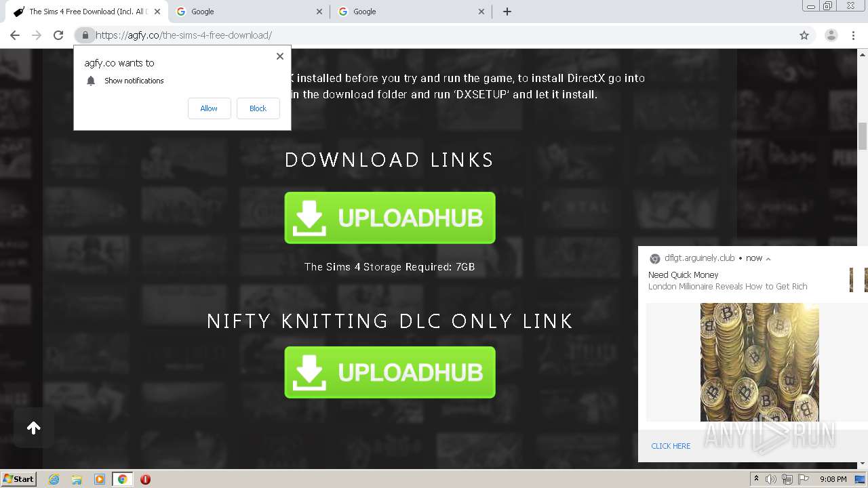Click the NIFTY KNITTING DLC ONLY LINK heading

coord(390,321)
